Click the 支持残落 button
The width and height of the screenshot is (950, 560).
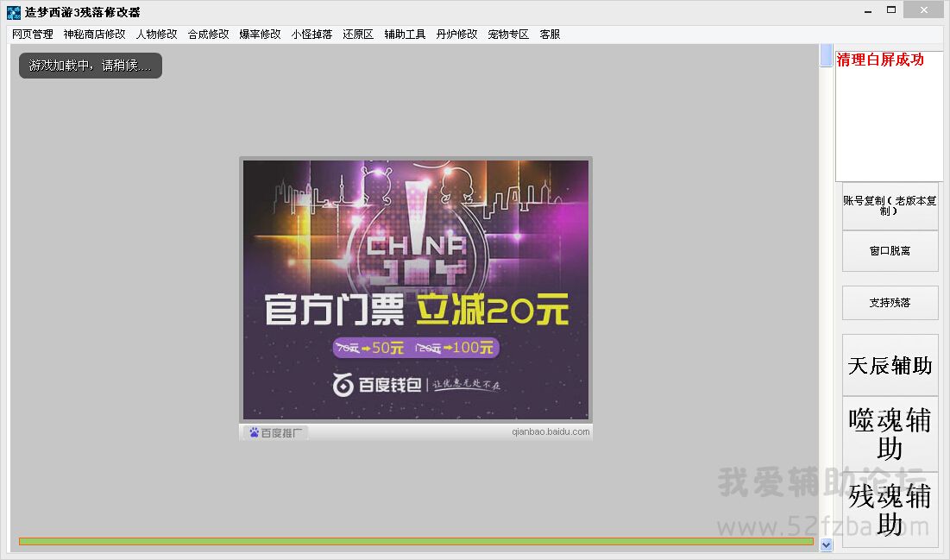pyautogui.click(x=890, y=302)
